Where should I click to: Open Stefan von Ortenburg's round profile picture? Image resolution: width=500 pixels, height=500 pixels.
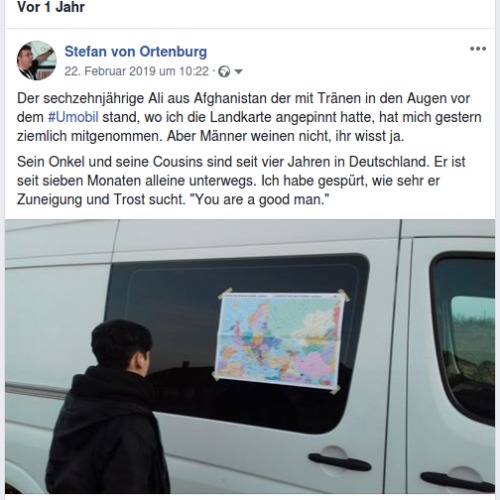37,60
